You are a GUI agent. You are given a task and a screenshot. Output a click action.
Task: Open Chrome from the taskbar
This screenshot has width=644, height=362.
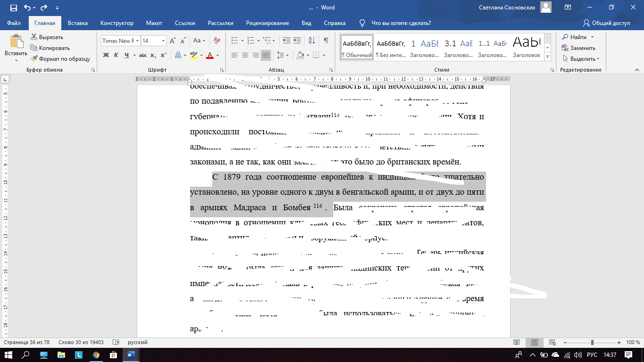click(96, 354)
